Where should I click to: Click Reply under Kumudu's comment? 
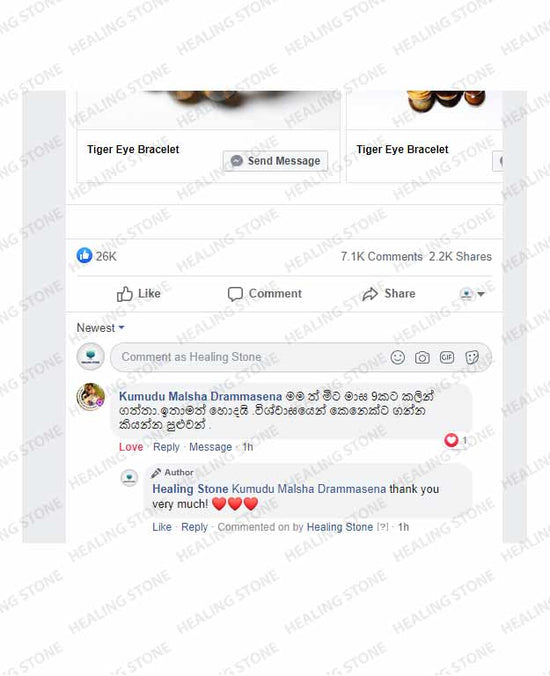(166, 447)
